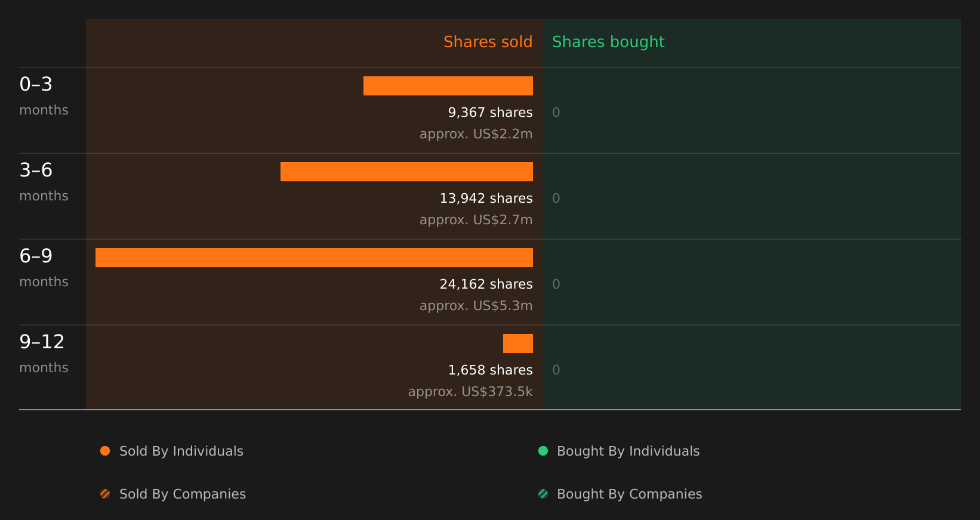Click the bought 0 in the 9–12 months row
Viewport: 980px width, 520px height.
click(x=556, y=370)
